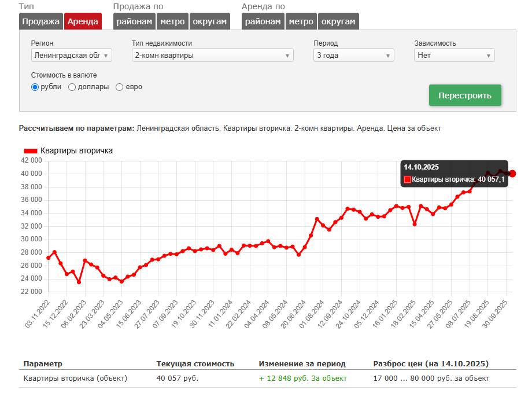Select the рубли currency radio button
Viewport: 532px width, 397px height.
tap(35, 87)
